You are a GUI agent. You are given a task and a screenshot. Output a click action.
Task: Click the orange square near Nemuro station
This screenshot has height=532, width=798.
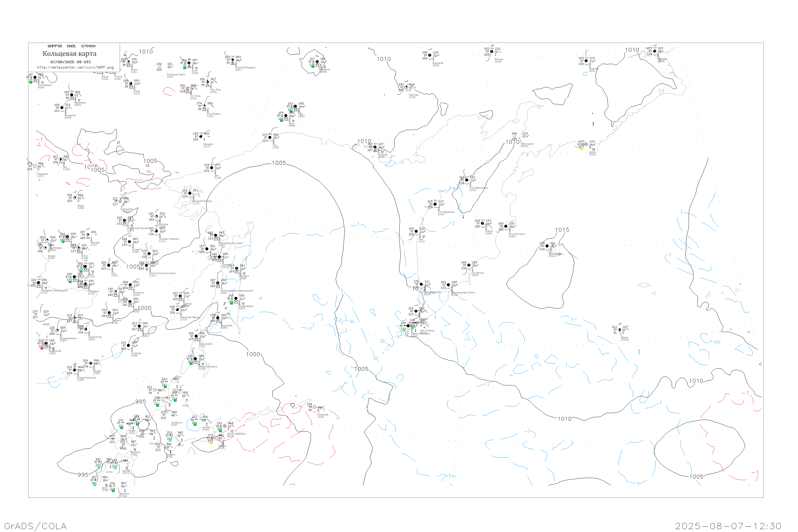(x=211, y=443)
